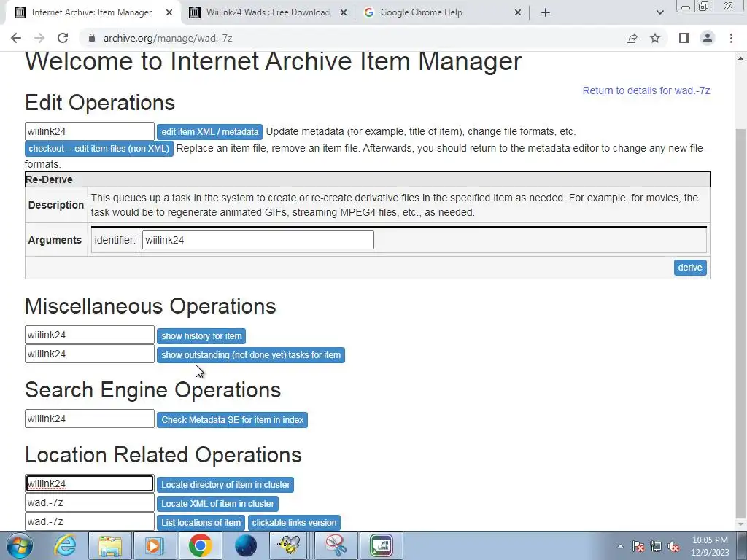Open the WiiLink taskbar icon
The height and width of the screenshot is (560, 747).
382,545
